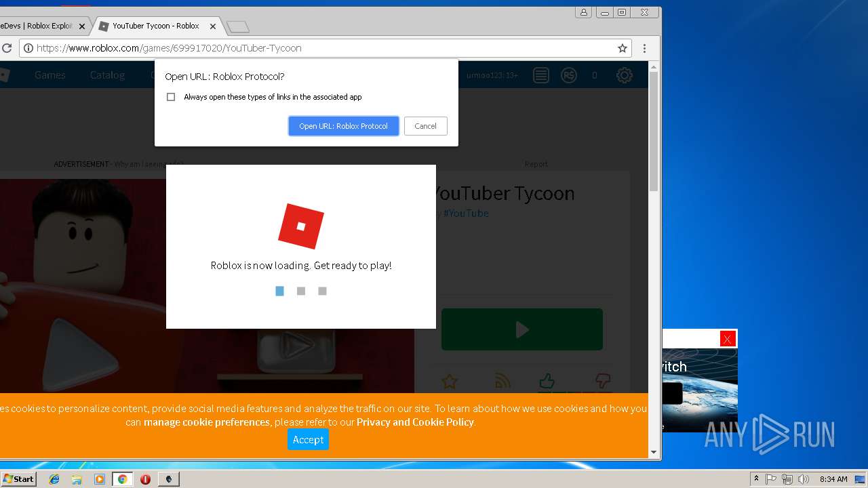Cancel the Roblox Protocol dialog
868x488 pixels.
(425, 126)
